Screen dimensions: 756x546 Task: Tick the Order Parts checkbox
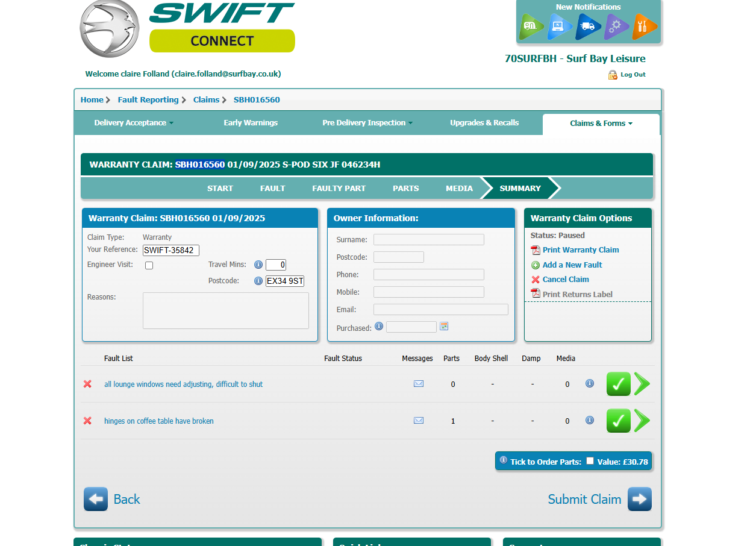[590, 461]
